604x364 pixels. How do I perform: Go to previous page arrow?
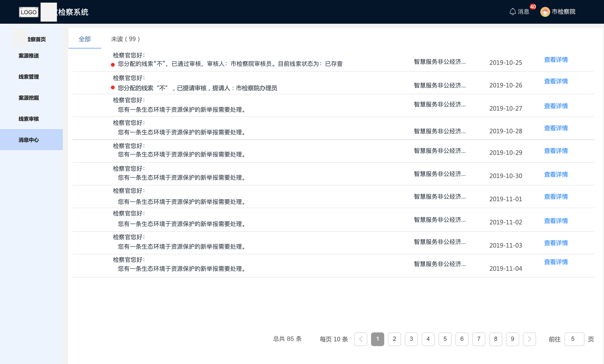(361, 339)
